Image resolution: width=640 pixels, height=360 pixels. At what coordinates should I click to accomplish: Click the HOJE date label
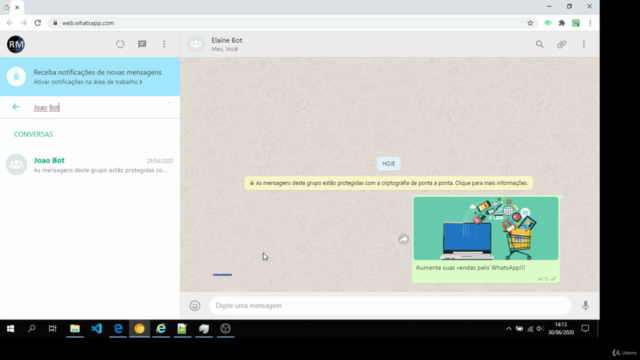[x=389, y=164]
